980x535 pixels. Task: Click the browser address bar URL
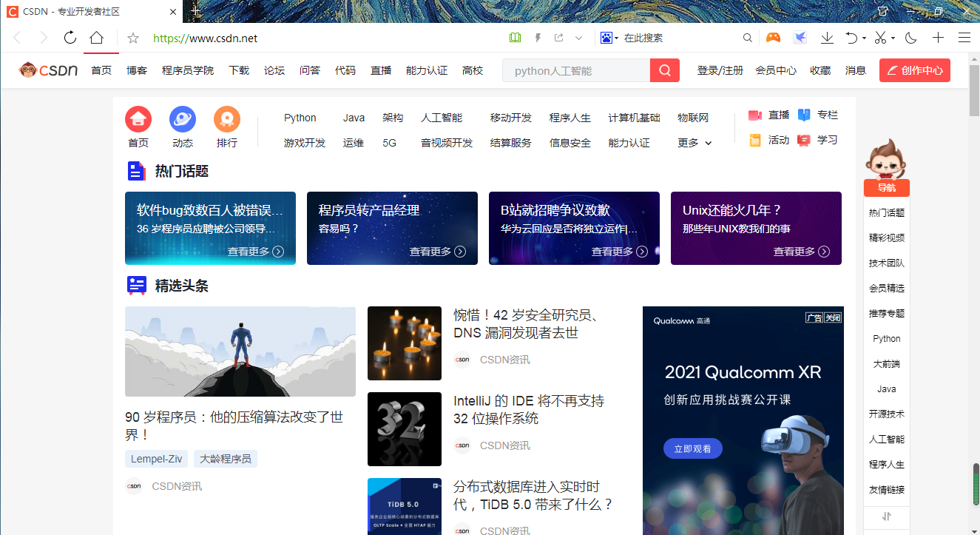(x=206, y=38)
